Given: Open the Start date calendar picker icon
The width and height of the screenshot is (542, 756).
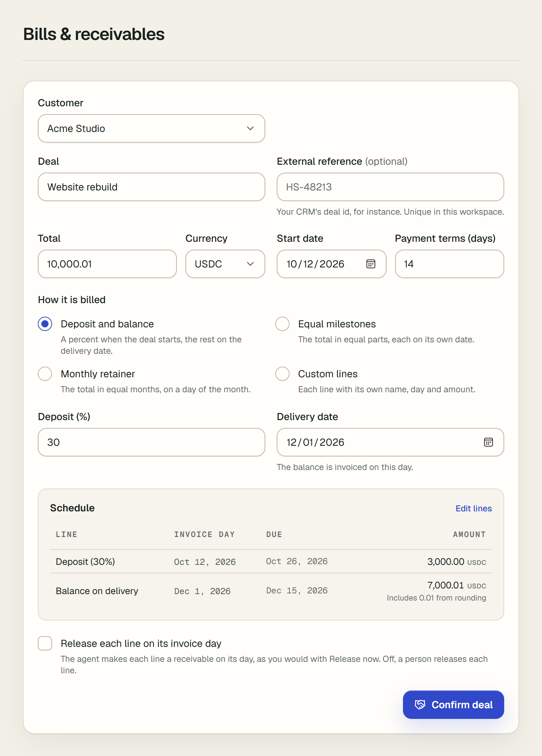Looking at the screenshot, I should 371,264.
